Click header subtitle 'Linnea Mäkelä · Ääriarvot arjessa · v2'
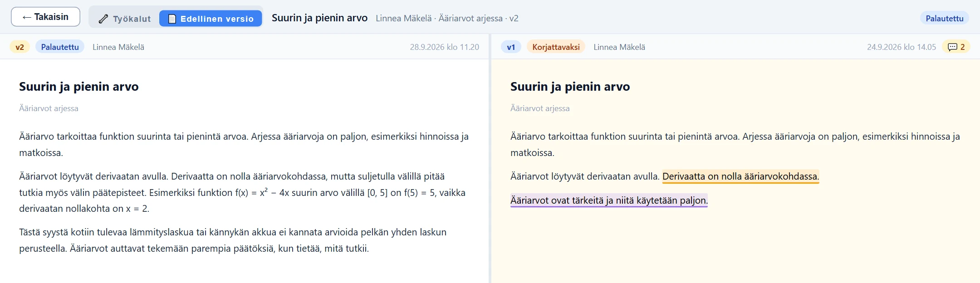Image resolution: width=980 pixels, height=283 pixels. pos(447,18)
